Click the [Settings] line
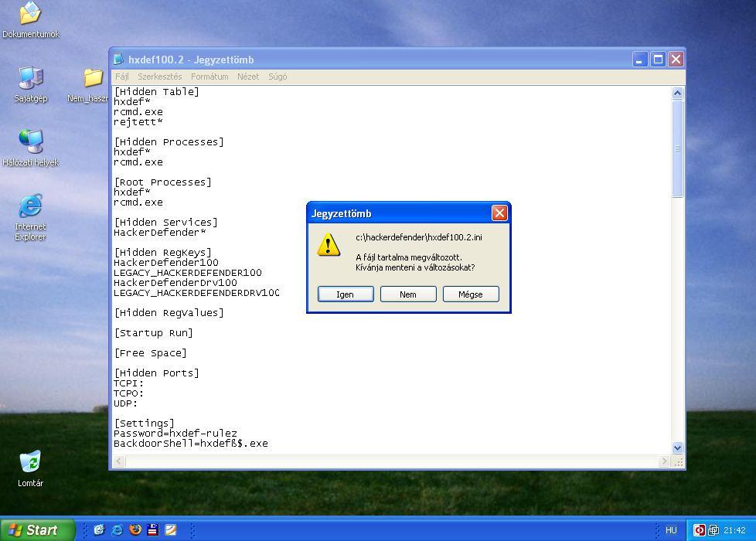The image size is (756, 541). click(x=144, y=424)
